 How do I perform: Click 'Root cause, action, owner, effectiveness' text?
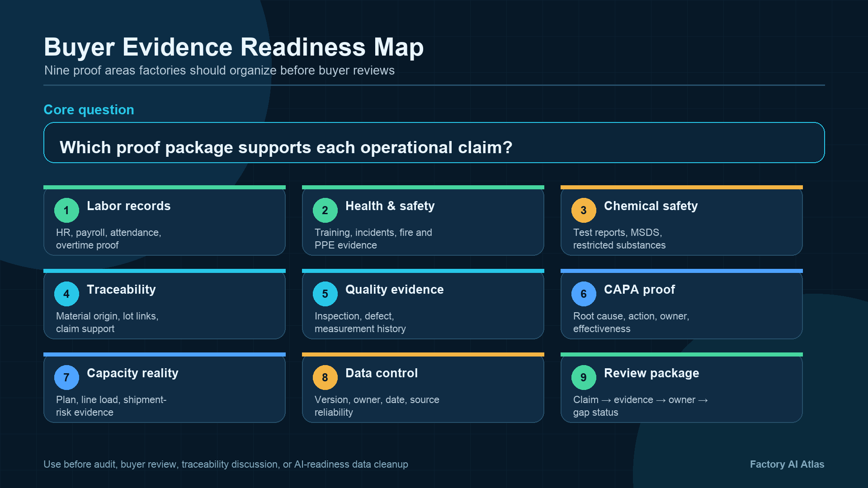[631, 322]
